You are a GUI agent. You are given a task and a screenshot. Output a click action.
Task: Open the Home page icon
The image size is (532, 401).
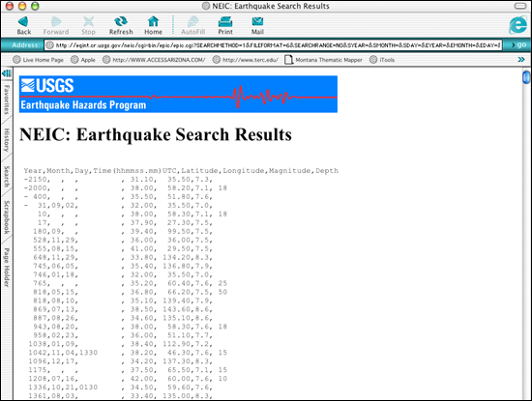(x=154, y=25)
